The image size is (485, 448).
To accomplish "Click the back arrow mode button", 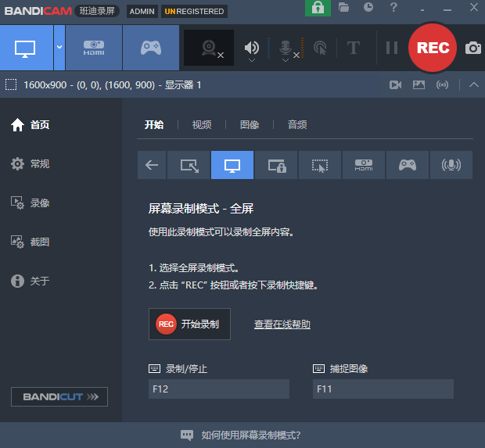I will point(152,165).
